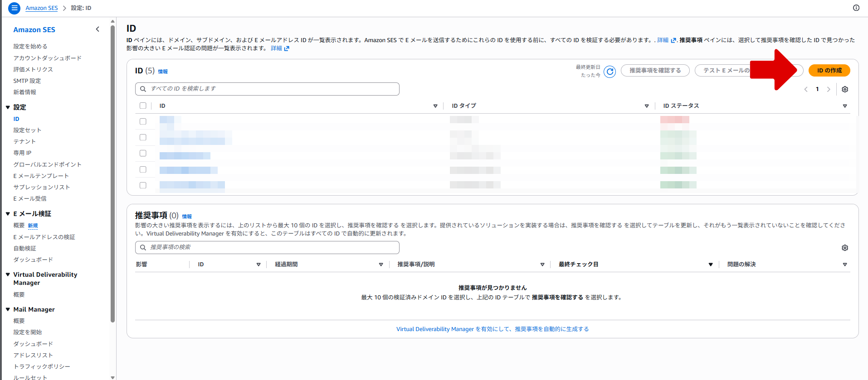Click the info circle icon top right
868x380 pixels.
click(x=856, y=8)
